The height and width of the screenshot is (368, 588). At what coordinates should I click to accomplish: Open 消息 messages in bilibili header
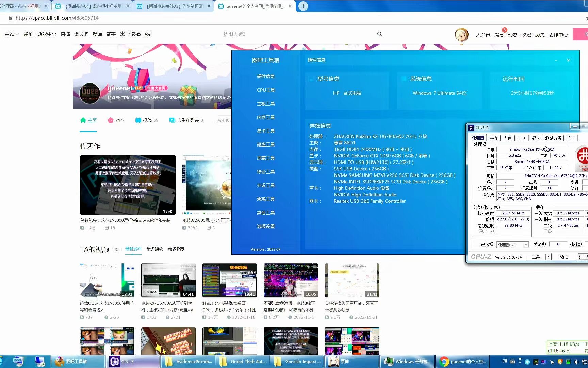[499, 35]
